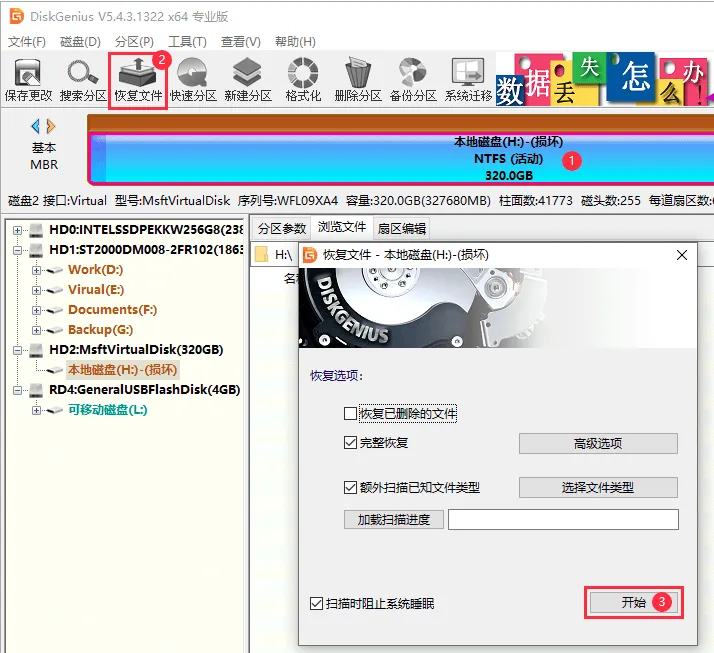Viewport: 714px width, 653px height.
Task: Open the 磁盘(D) menu
Action: 80,42
